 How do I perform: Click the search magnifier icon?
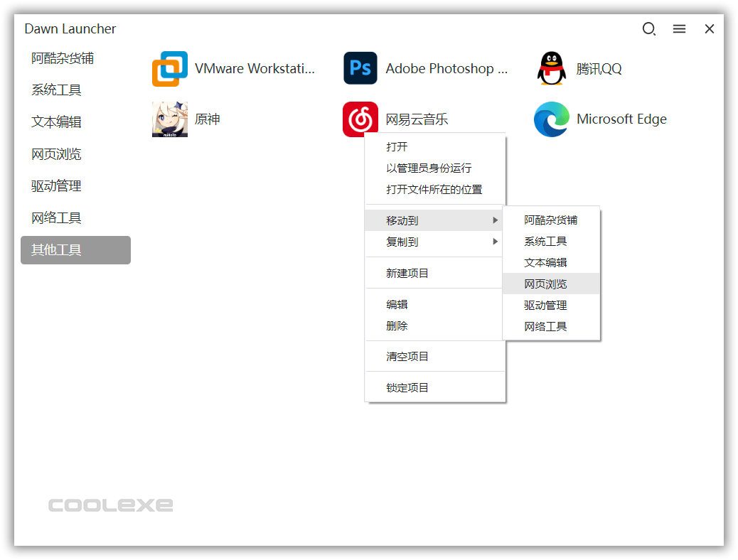point(649,28)
